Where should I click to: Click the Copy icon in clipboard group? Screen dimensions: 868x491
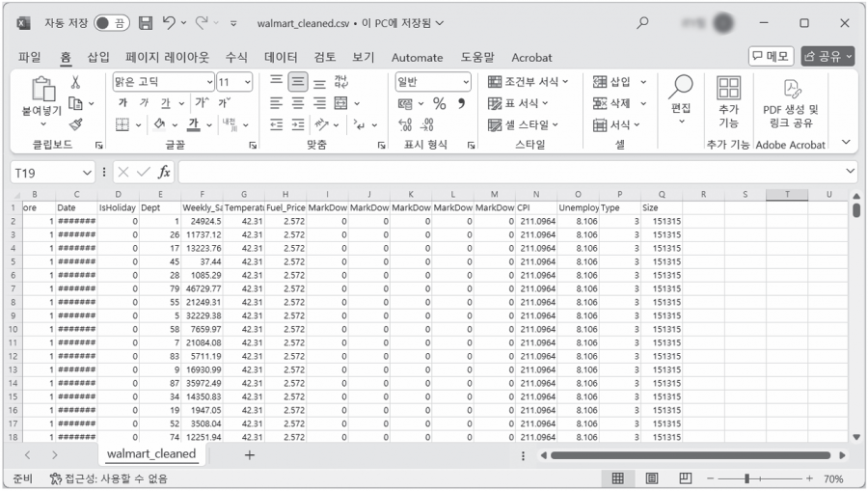point(74,103)
